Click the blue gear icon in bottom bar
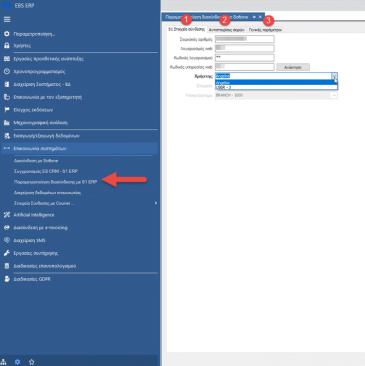365x366 pixels. click(18, 362)
